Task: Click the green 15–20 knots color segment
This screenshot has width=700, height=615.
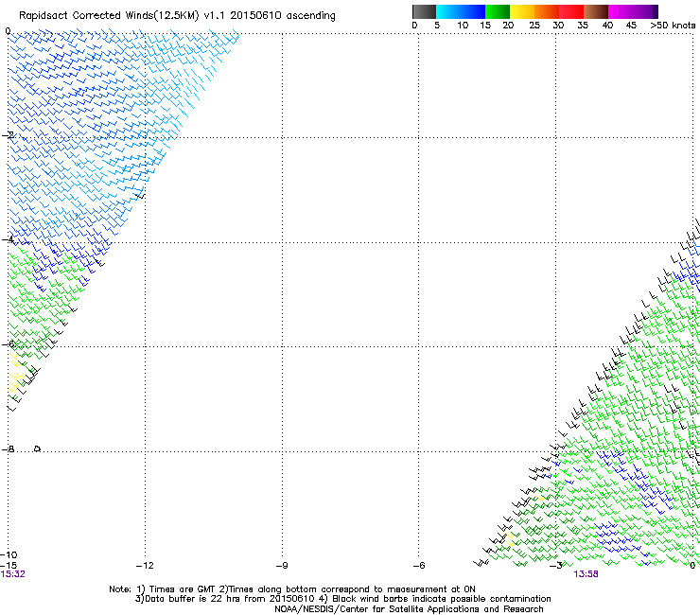Action: click(498, 11)
